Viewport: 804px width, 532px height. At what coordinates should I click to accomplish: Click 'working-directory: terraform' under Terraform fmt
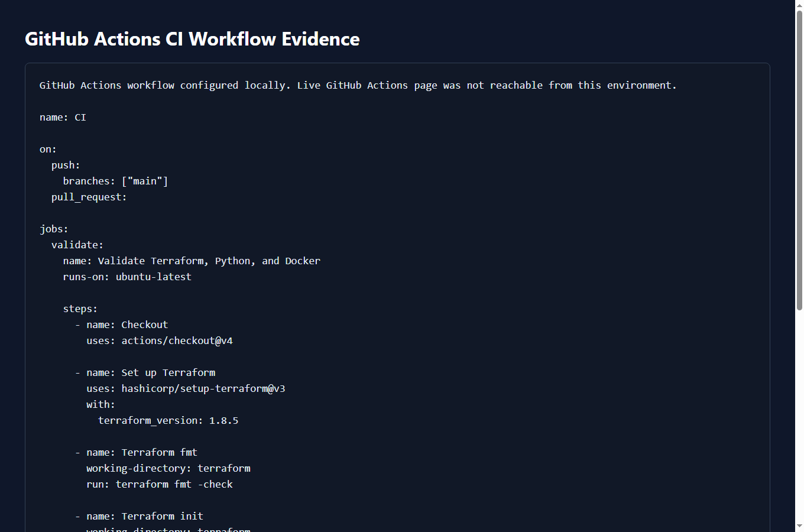click(168, 469)
